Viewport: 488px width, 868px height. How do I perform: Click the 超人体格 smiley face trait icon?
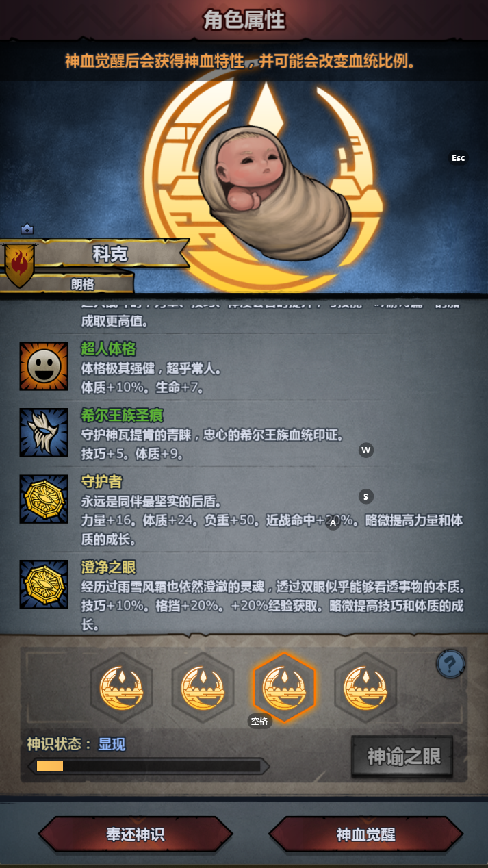[44, 366]
